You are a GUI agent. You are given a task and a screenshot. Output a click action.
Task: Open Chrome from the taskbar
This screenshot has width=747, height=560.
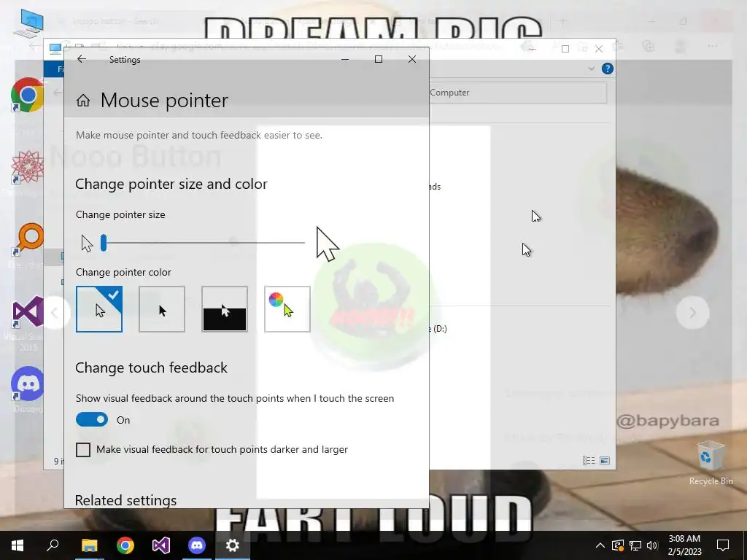[125, 545]
